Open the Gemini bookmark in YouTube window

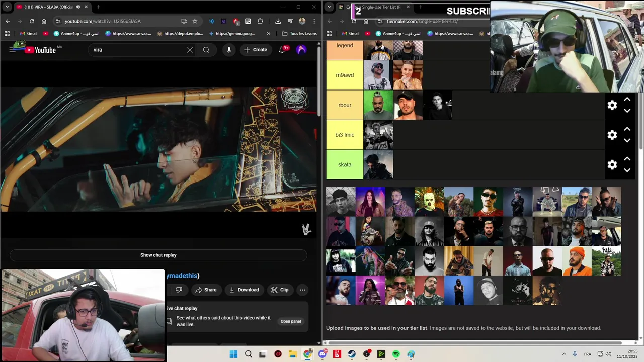[x=231, y=34]
